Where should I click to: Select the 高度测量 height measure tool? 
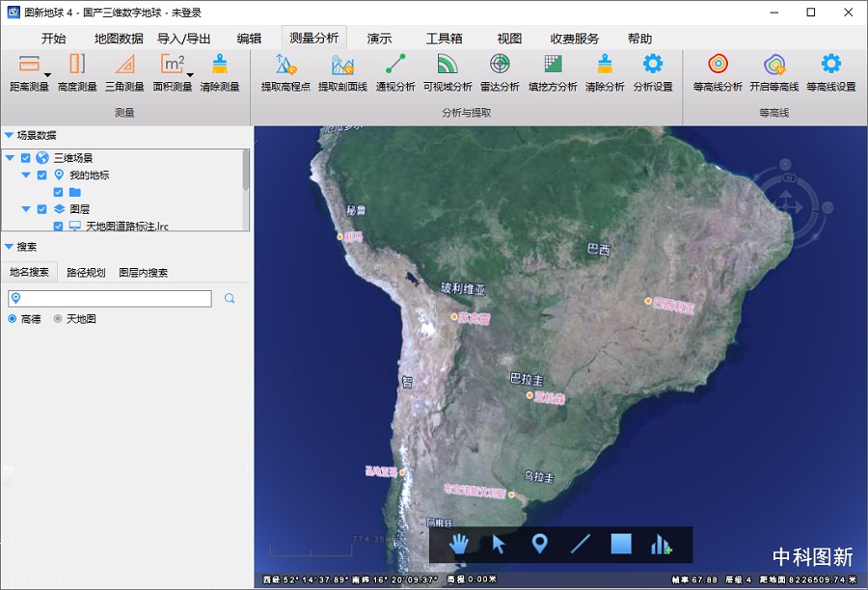point(77,72)
